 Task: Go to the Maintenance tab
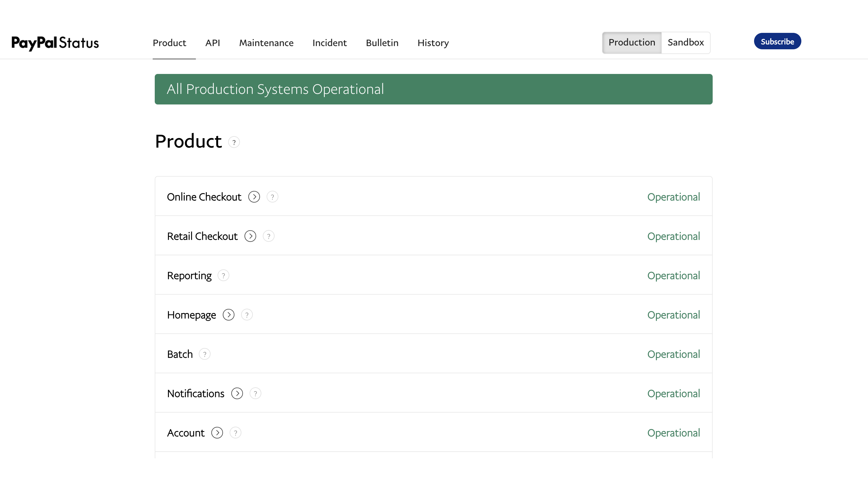tap(266, 43)
